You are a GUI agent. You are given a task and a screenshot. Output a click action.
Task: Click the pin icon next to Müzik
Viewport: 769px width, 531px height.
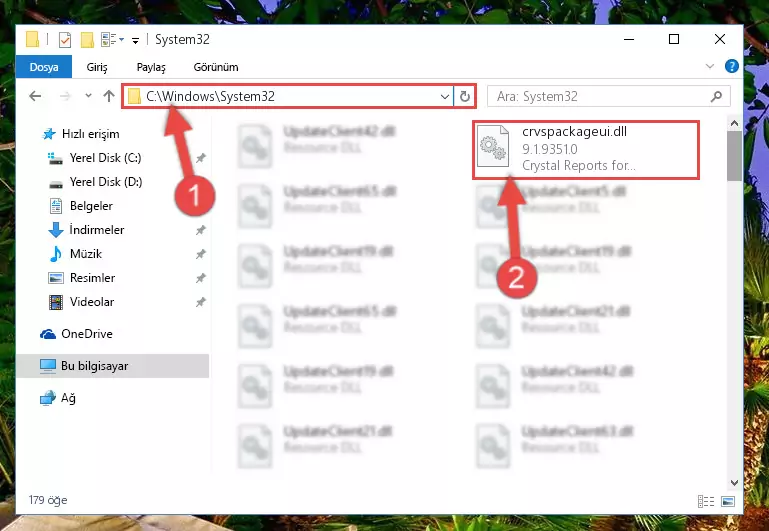[x=201, y=254]
